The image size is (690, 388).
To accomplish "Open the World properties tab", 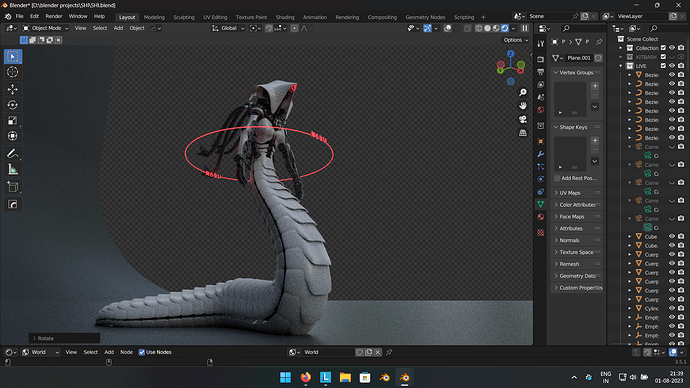I will [x=540, y=110].
